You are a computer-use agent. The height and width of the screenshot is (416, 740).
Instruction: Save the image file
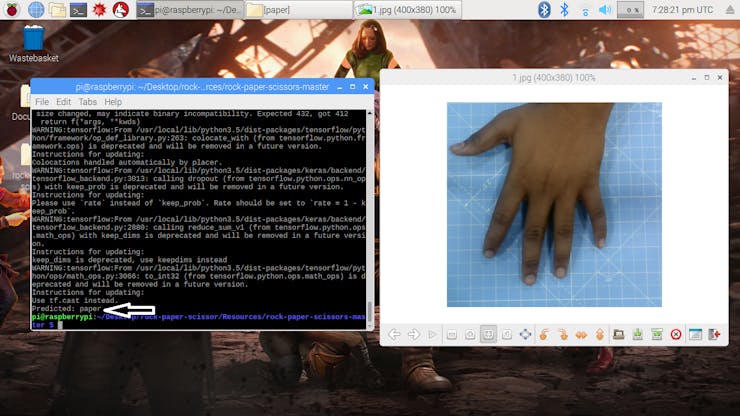tap(638, 334)
